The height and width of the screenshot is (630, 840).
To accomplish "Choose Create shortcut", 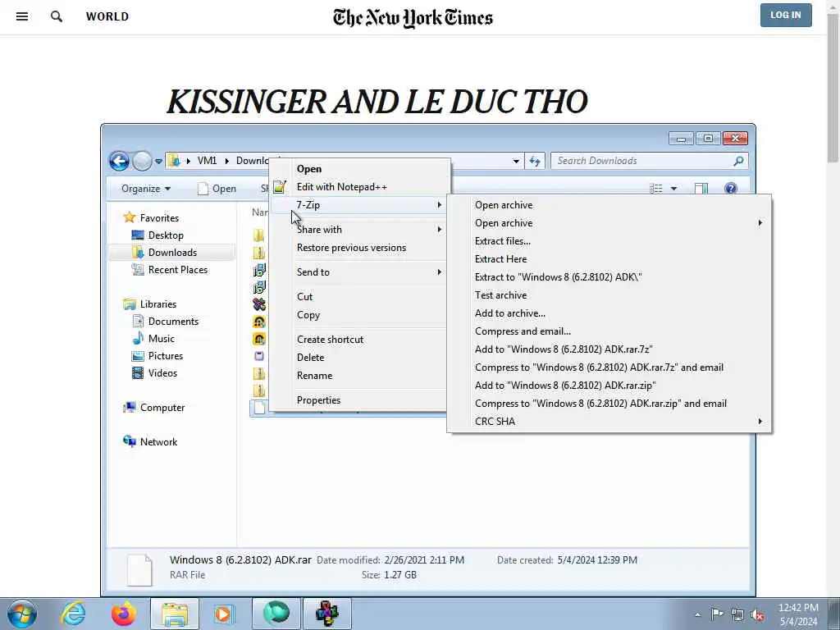I will click(x=359, y=339).
